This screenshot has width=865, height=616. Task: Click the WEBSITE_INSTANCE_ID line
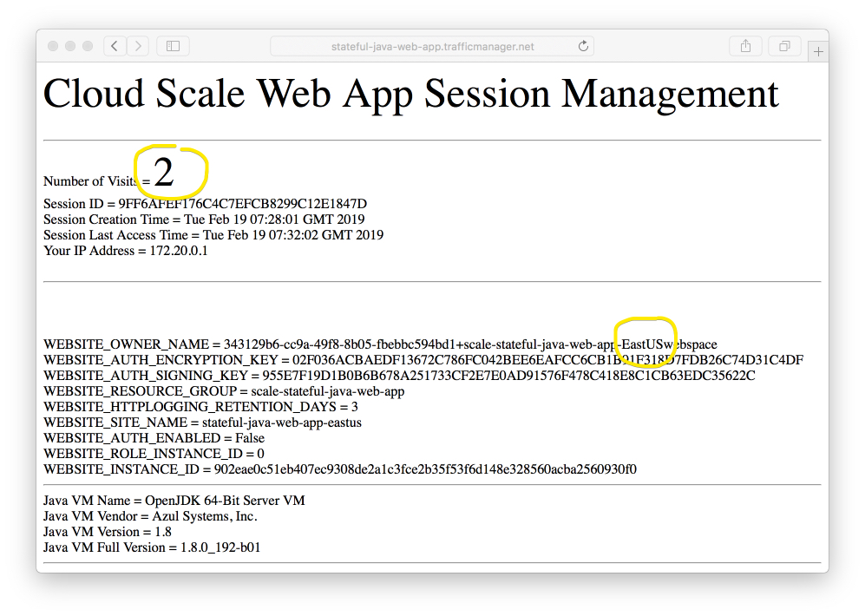coord(340,469)
